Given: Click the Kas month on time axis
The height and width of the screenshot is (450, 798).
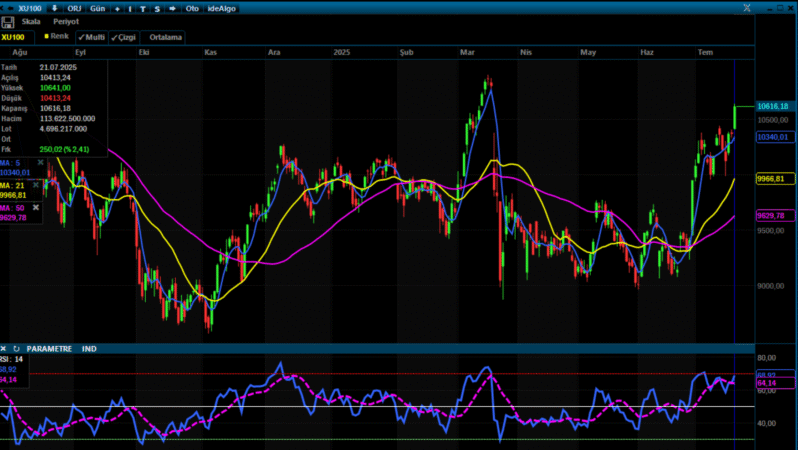Looking at the screenshot, I should pos(210,52).
